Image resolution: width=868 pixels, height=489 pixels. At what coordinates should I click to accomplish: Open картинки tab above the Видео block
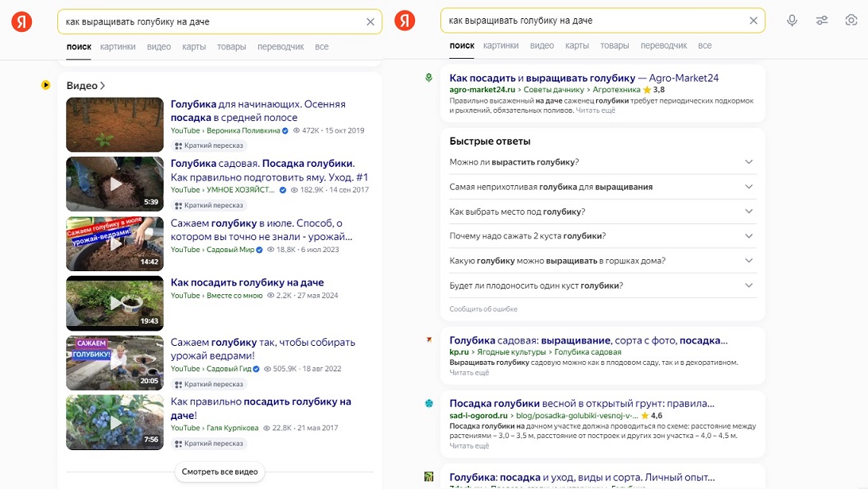pos(118,47)
